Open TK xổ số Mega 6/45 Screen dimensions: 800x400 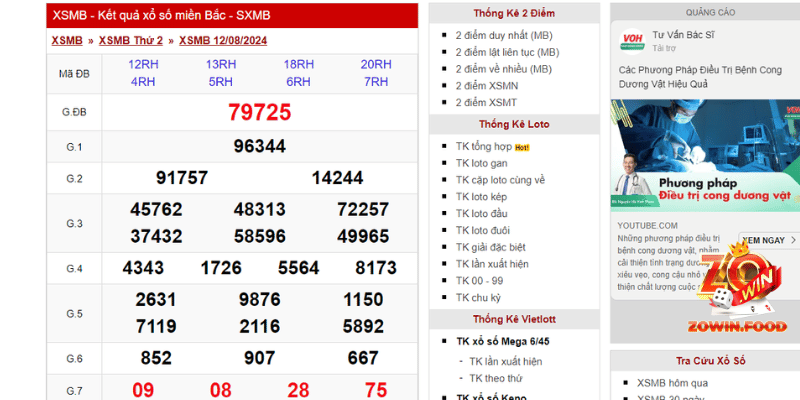tap(503, 341)
